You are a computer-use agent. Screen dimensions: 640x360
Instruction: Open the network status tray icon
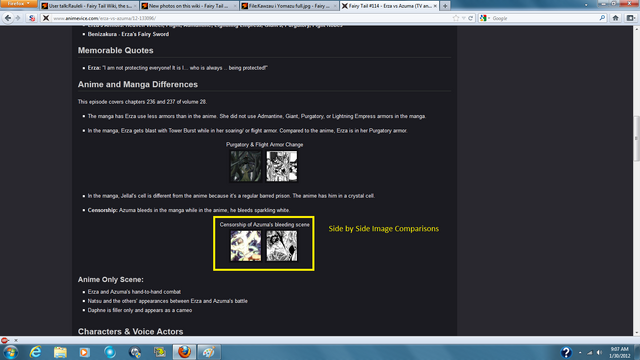click(589, 352)
